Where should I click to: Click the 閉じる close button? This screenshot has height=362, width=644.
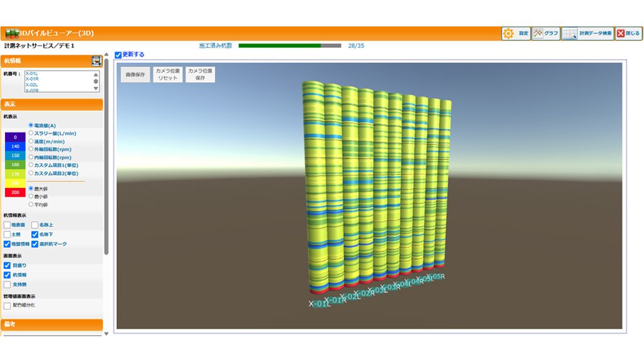pos(628,34)
